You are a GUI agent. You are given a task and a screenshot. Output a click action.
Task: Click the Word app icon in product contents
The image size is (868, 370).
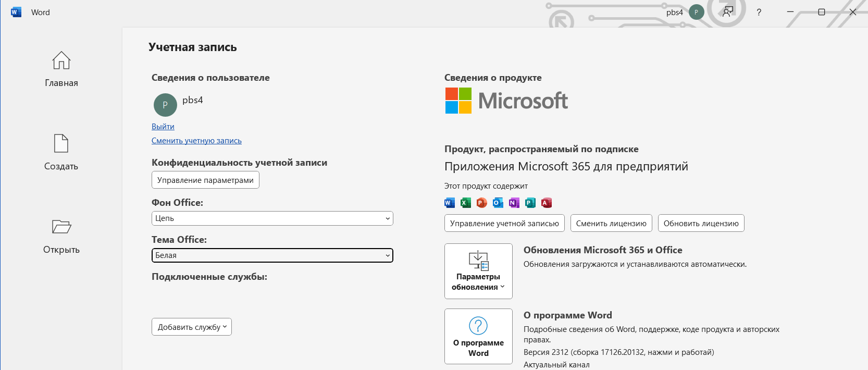point(450,203)
